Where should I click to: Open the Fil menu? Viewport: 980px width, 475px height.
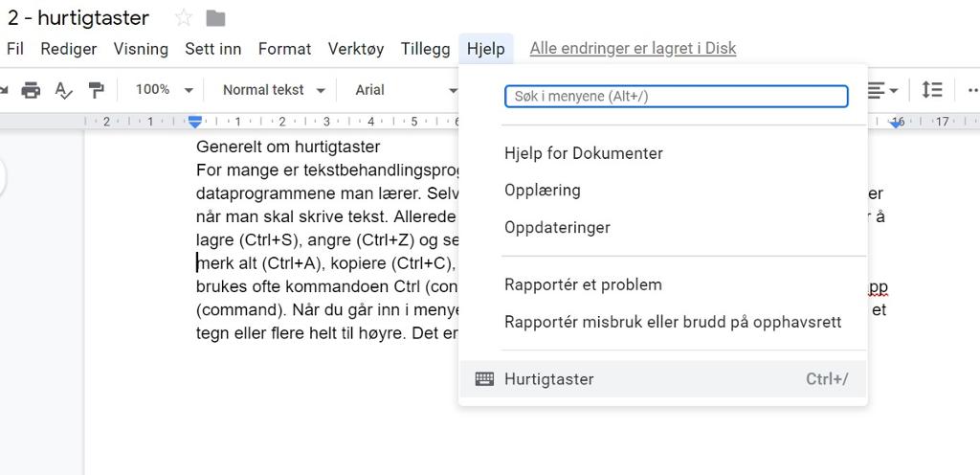coord(15,49)
